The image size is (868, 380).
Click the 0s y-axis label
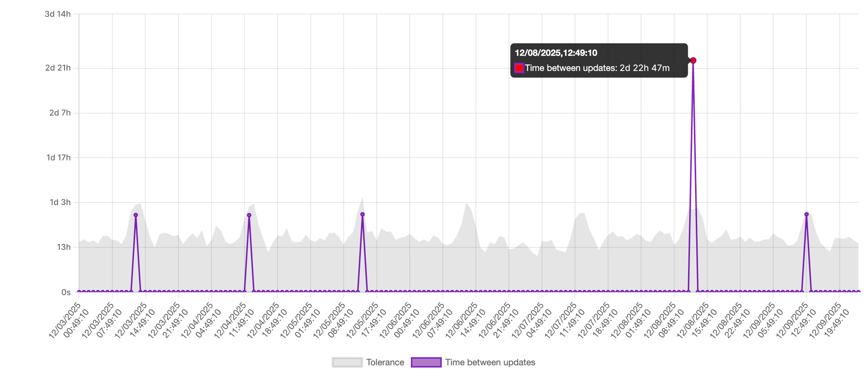[66, 293]
